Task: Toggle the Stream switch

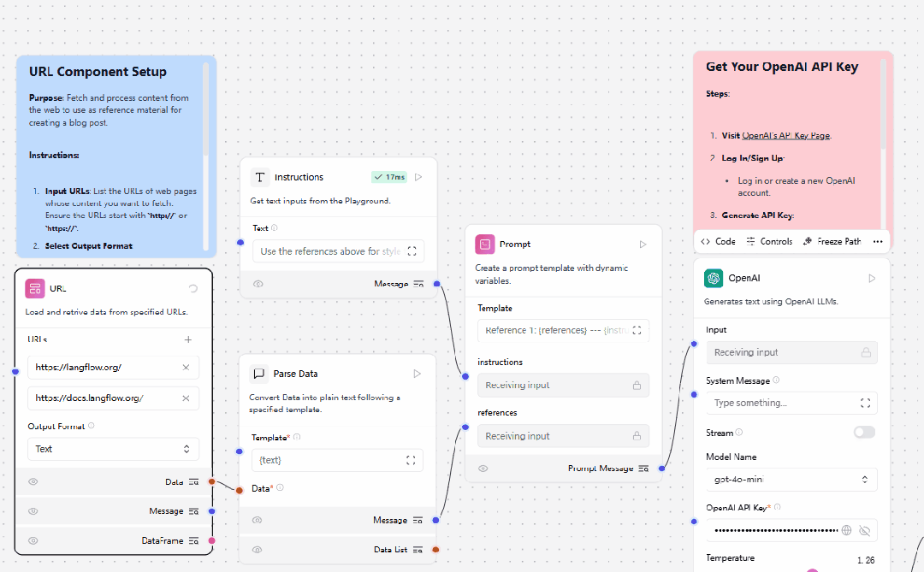Action: click(864, 433)
